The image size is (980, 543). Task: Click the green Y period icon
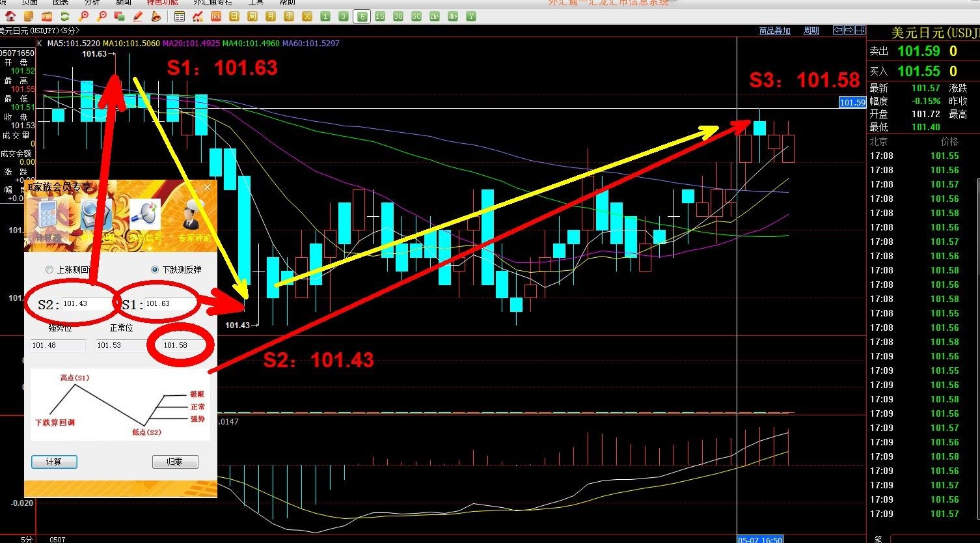click(471, 16)
